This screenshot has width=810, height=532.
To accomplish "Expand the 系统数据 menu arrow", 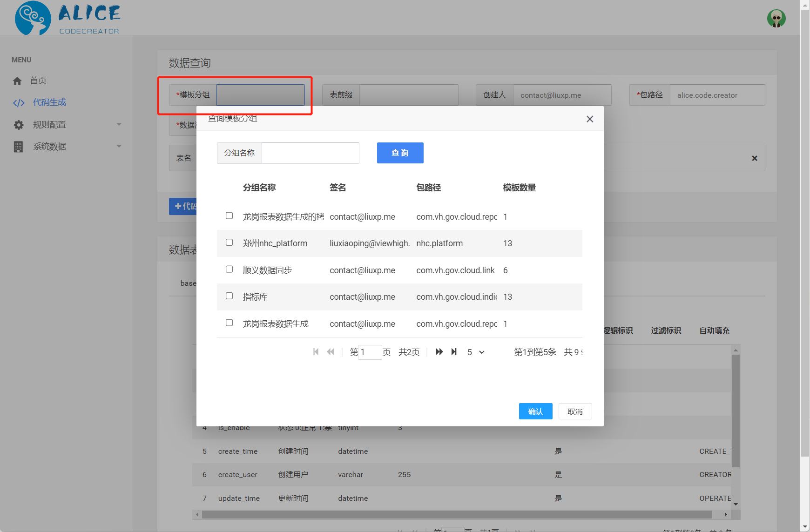I will coord(119,146).
